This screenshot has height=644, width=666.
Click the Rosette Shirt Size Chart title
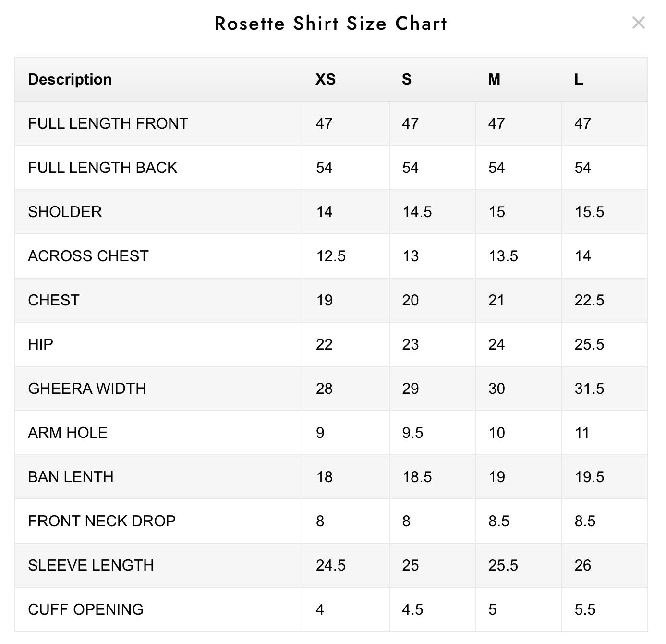pos(331,23)
